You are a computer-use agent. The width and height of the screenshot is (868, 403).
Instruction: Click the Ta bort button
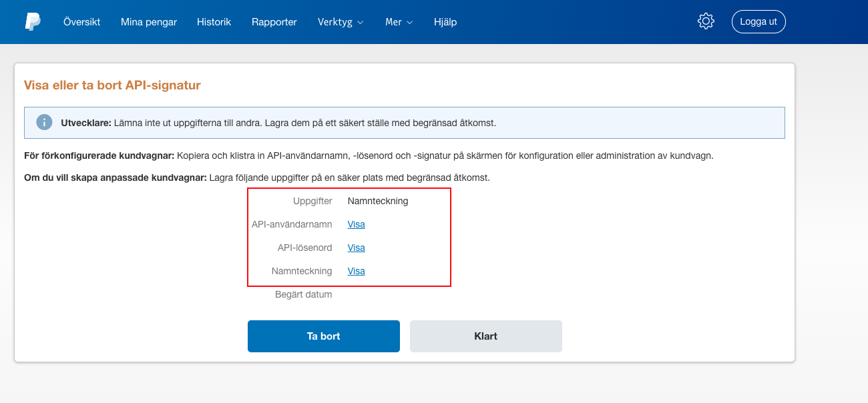click(324, 336)
